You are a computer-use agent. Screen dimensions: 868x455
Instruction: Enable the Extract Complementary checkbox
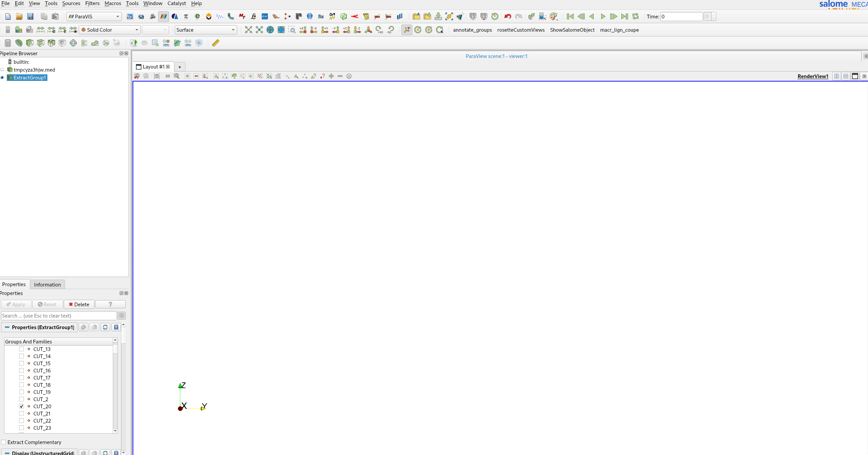pos(3,442)
